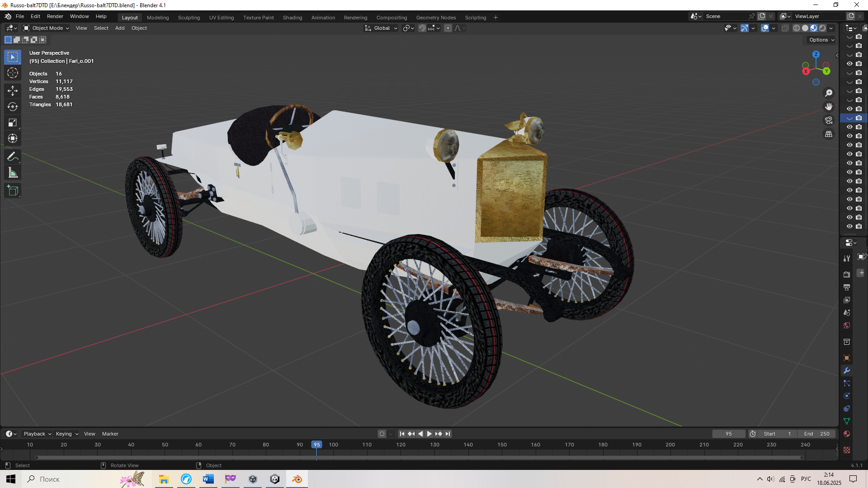Select the Rotate tool

(13, 107)
